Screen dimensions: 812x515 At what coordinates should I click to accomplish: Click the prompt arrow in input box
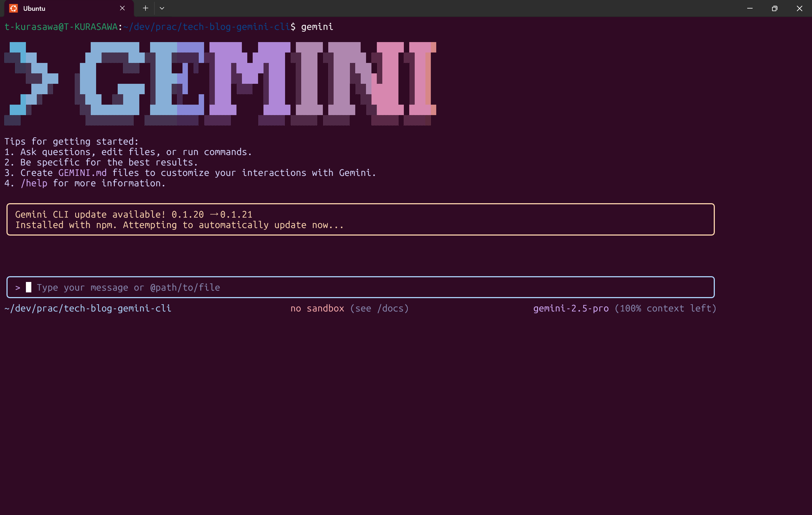(18, 288)
